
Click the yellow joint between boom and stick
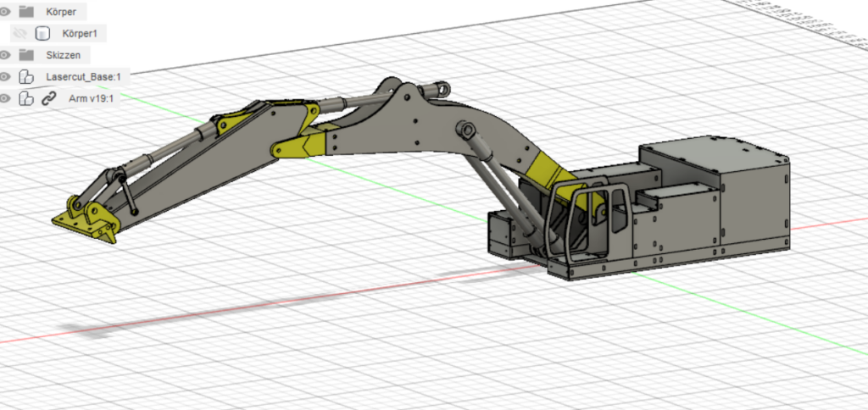(295, 147)
